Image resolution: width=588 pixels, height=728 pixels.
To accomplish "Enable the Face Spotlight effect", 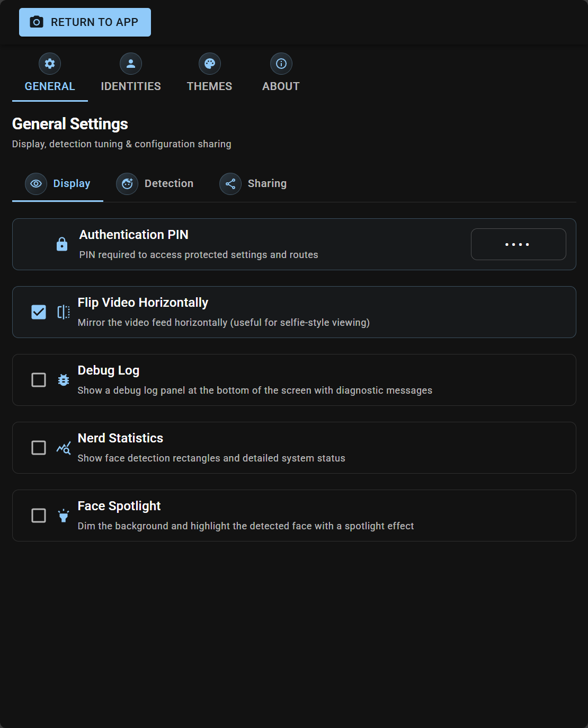I will click(38, 516).
